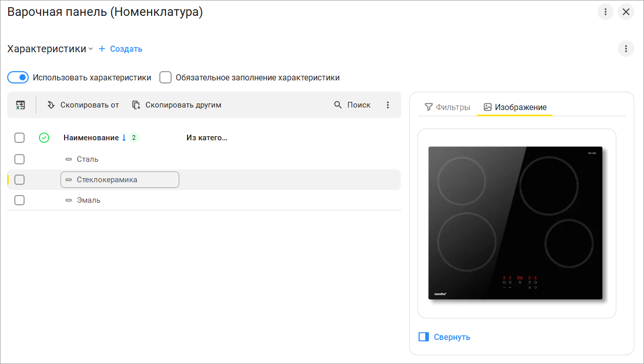
Task: Click the sort arrow next to Наименование
Action: point(123,138)
